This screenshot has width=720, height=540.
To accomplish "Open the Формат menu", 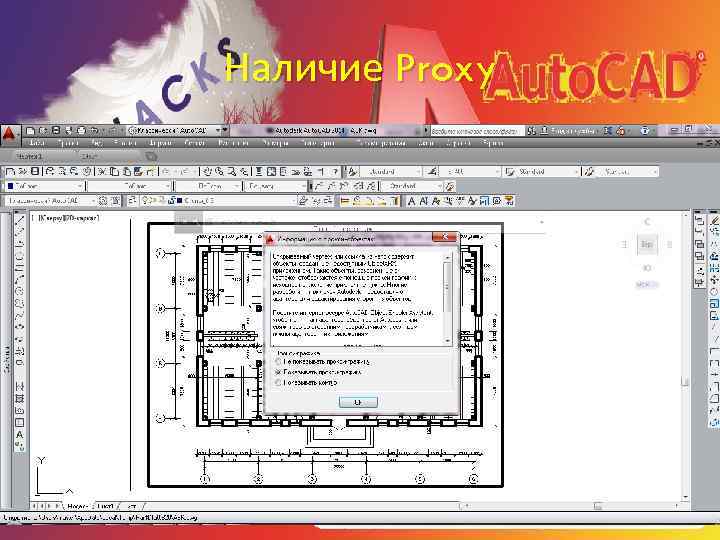I will (160, 143).
